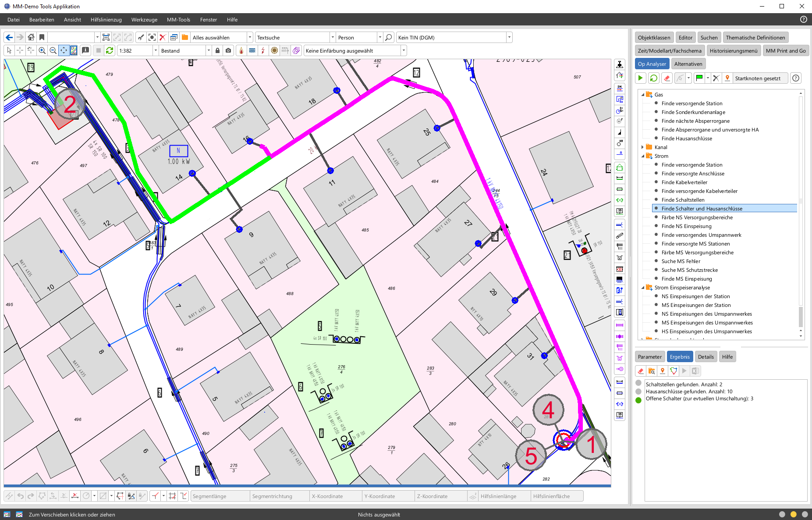812x520 pixels.
Task: Open the Keine Einfärbung ausgewählt dropdown
Action: (404, 50)
